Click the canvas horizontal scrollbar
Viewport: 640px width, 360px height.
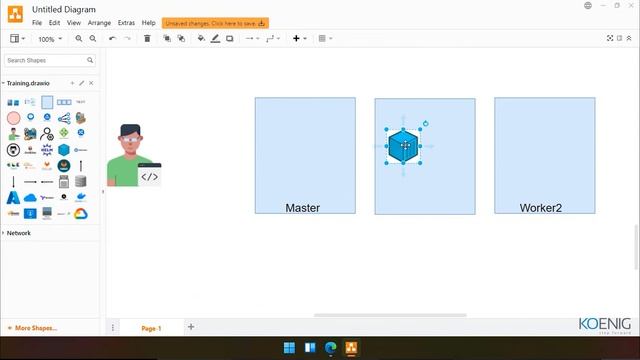pos(390,315)
